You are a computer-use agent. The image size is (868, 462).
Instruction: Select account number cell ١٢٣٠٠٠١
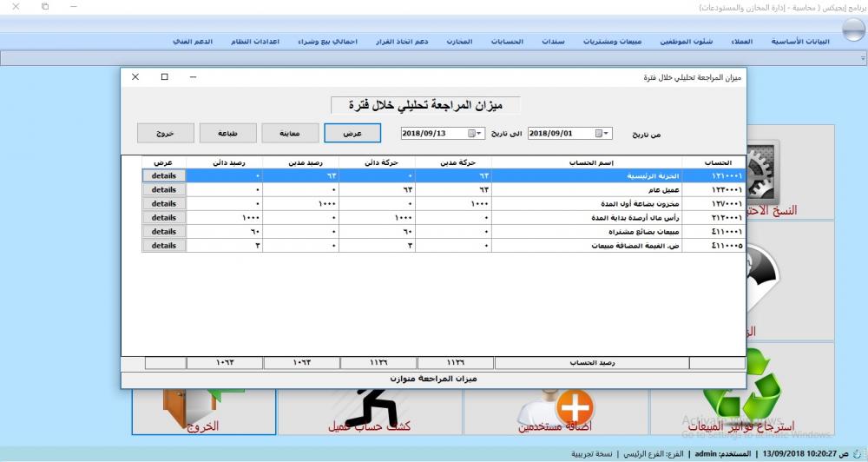pos(714,189)
